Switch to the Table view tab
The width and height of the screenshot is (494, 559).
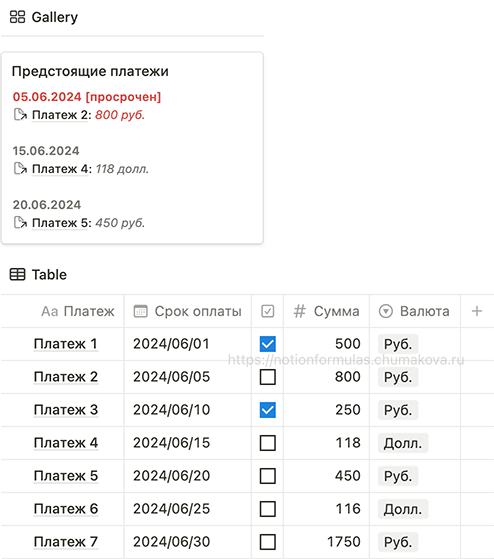click(38, 275)
